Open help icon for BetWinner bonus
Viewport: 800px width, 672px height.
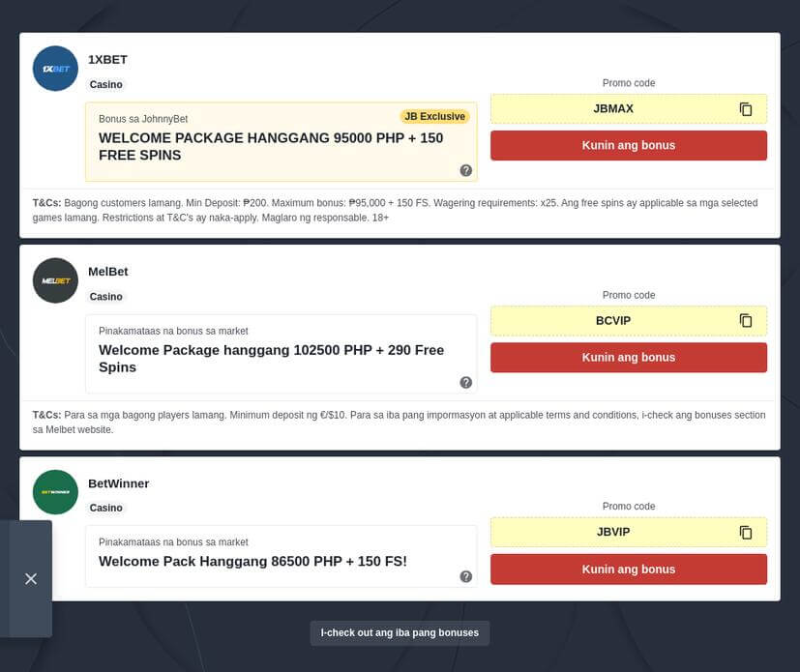click(x=466, y=576)
